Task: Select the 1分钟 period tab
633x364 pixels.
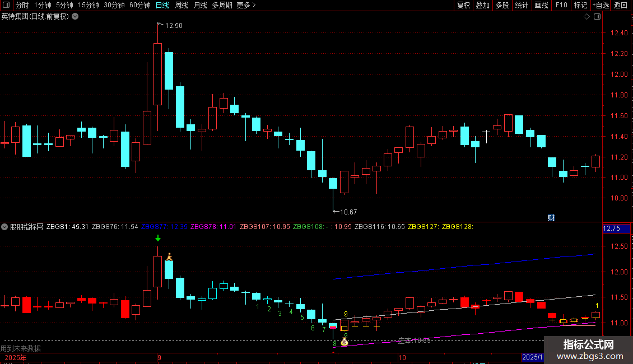Action: (43, 5)
